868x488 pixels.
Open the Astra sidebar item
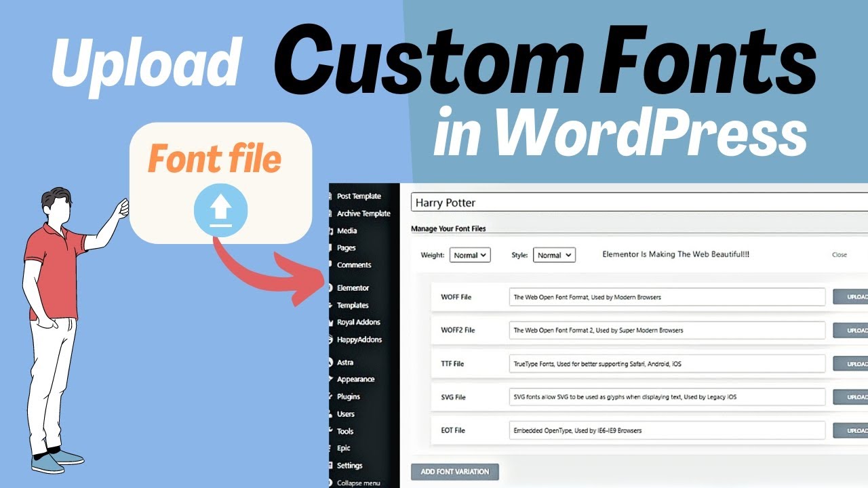coord(345,363)
